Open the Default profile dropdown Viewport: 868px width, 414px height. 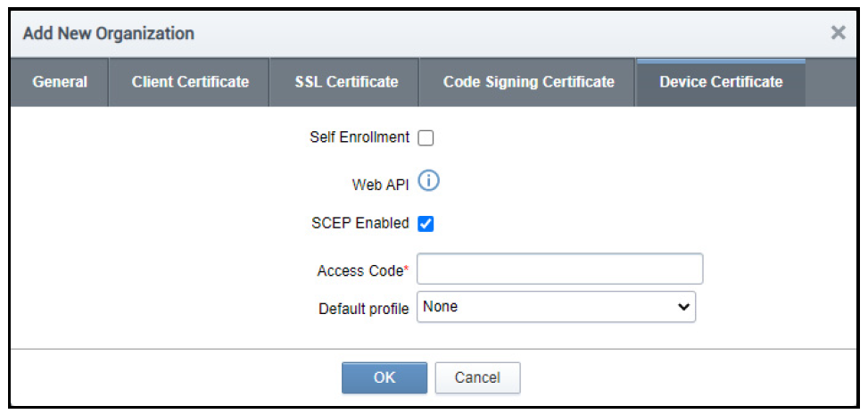(x=556, y=307)
